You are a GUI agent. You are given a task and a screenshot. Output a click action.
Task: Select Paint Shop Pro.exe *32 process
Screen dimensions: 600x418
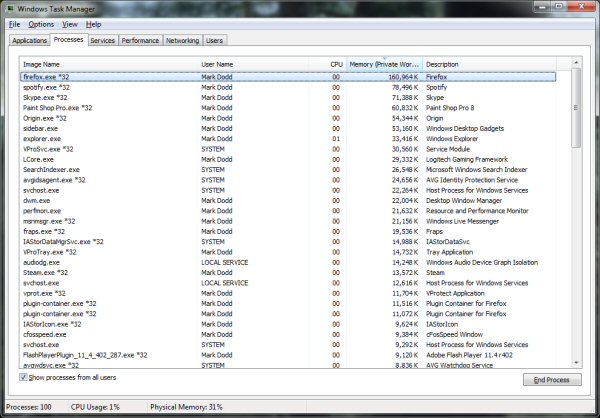tap(288, 108)
